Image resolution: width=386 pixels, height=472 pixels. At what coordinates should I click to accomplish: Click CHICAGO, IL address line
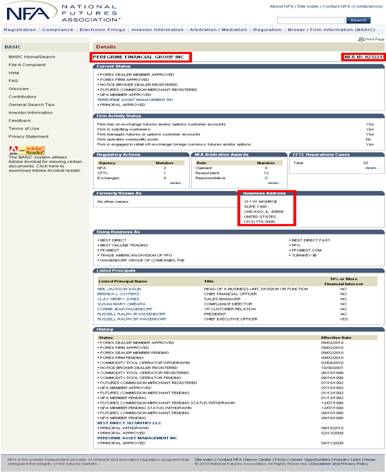[264, 212]
